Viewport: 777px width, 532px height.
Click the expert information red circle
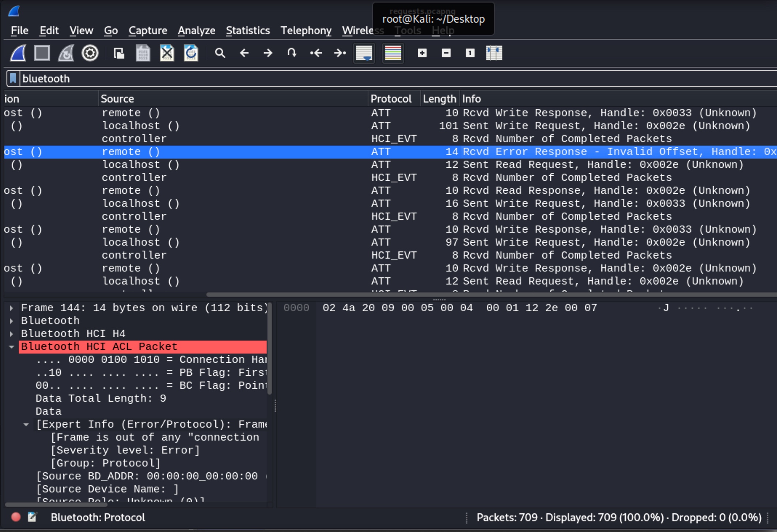(x=16, y=517)
